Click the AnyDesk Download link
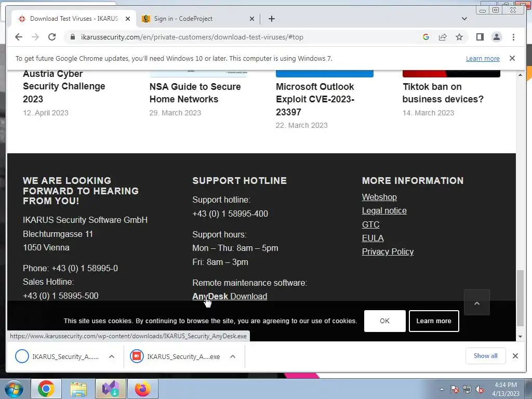 [230, 296]
